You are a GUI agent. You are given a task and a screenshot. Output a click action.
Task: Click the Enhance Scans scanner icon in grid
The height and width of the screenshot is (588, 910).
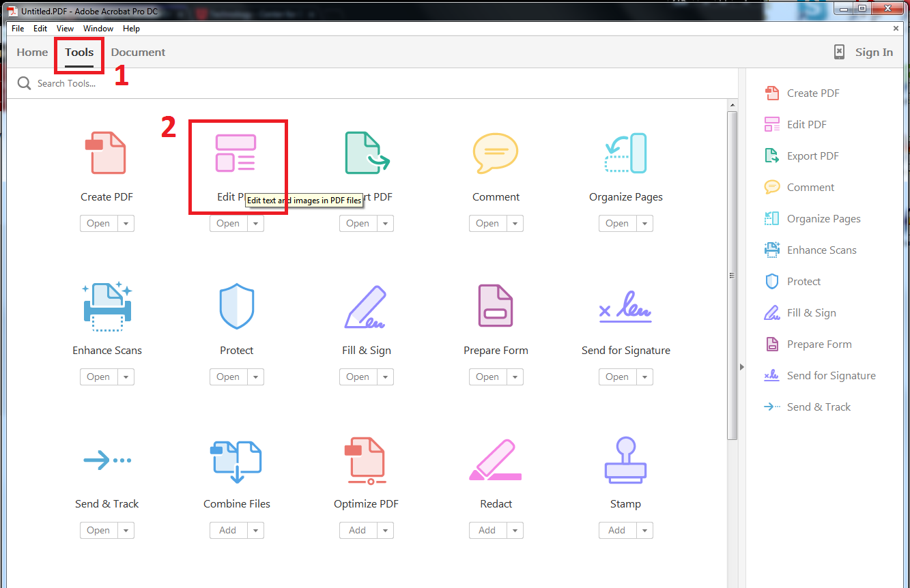(x=107, y=306)
